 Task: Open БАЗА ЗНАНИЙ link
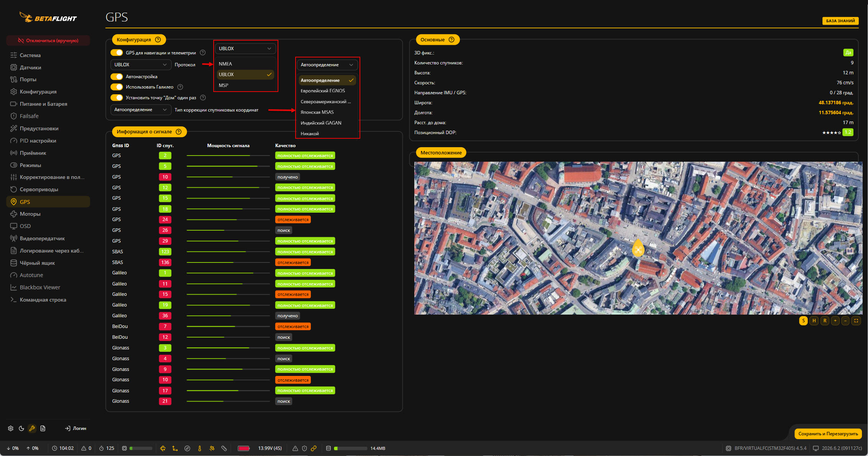(x=840, y=21)
